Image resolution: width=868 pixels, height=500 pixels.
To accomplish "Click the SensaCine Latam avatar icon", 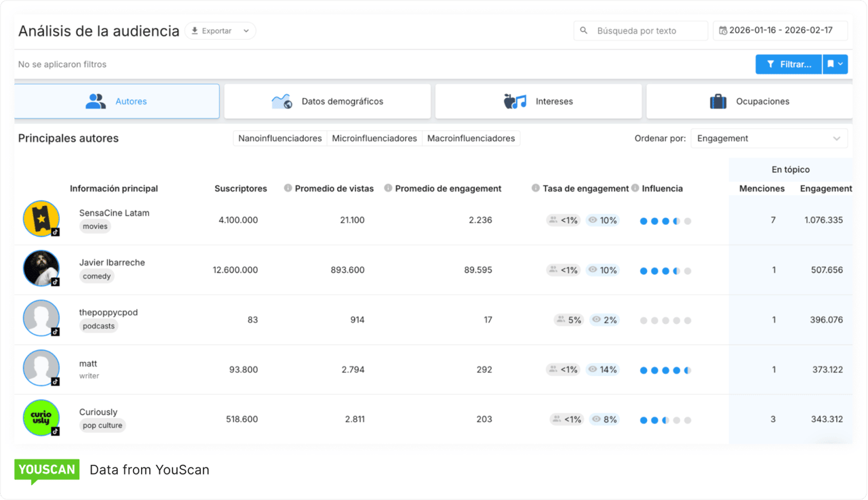I will [41, 220].
